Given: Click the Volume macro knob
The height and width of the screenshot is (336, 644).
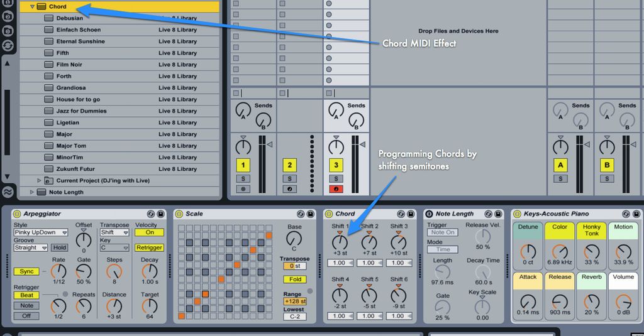Looking at the screenshot, I should click(x=623, y=302).
